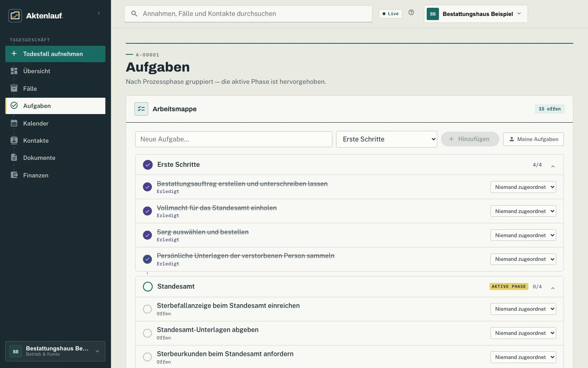Open Dokumente in the sidebar
This screenshot has height=368, width=588.
(x=55, y=157)
